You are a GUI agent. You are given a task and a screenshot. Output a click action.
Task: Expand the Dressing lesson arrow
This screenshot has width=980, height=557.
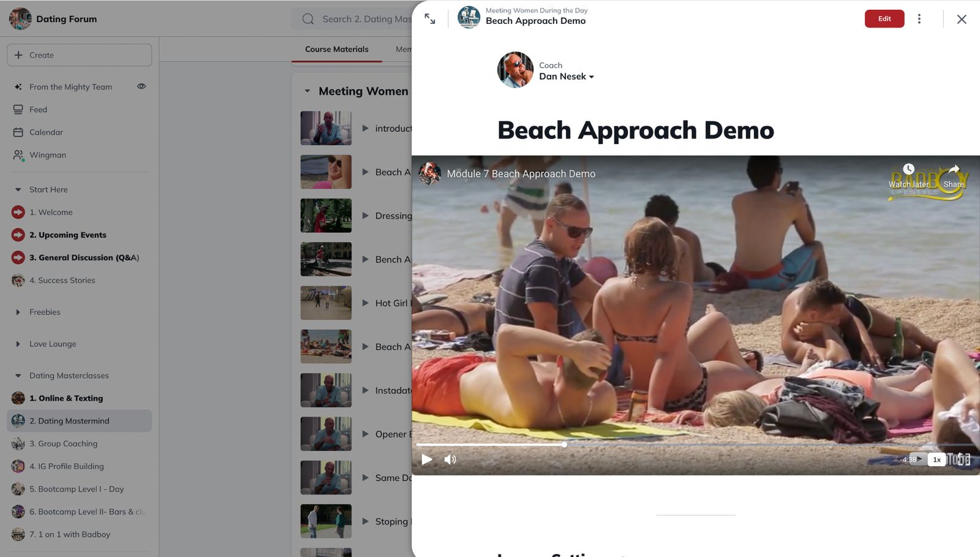coord(365,216)
